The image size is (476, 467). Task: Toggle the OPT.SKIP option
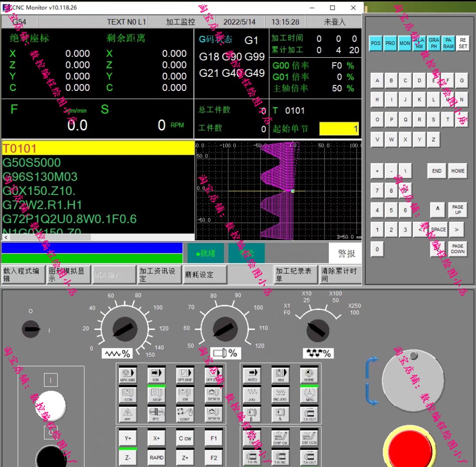(x=185, y=375)
